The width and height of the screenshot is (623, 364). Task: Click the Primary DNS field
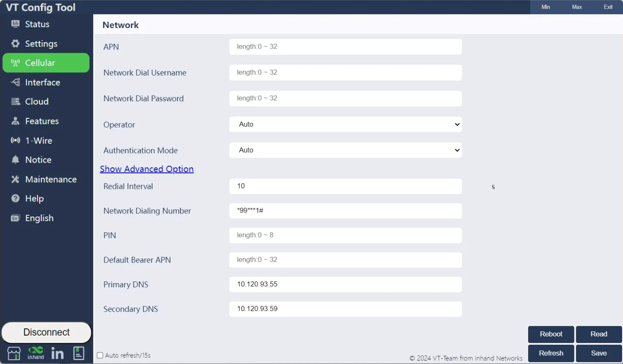[345, 284]
